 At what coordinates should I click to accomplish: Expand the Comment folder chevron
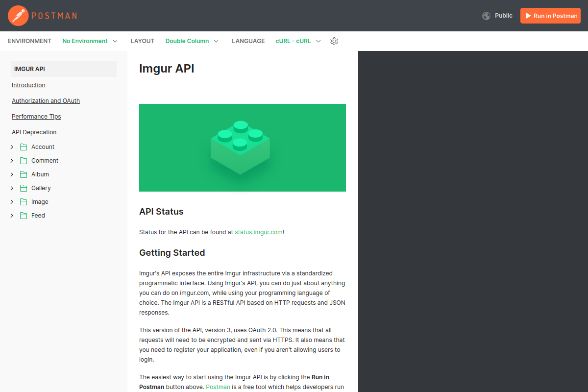[12, 161]
